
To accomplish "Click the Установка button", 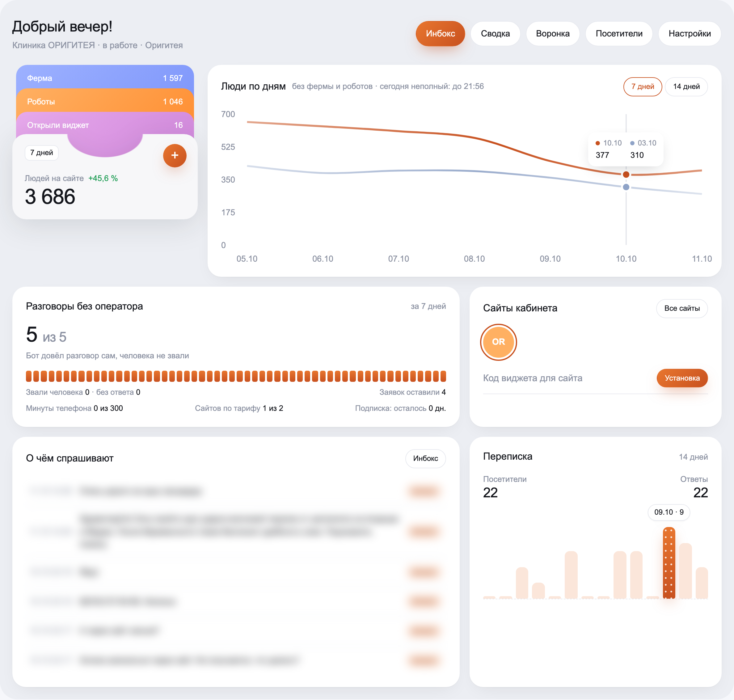I will [x=682, y=378].
